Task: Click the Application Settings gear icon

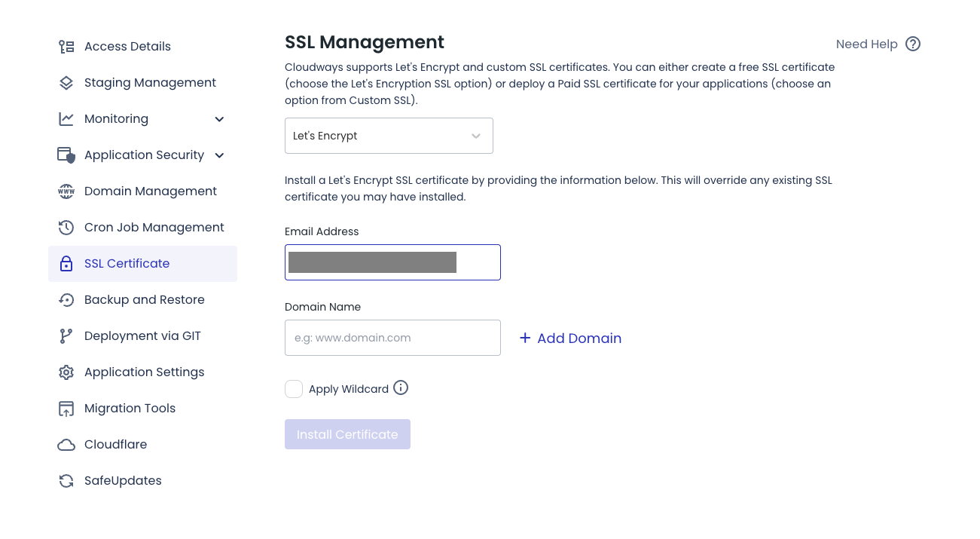Action: tap(66, 372)
